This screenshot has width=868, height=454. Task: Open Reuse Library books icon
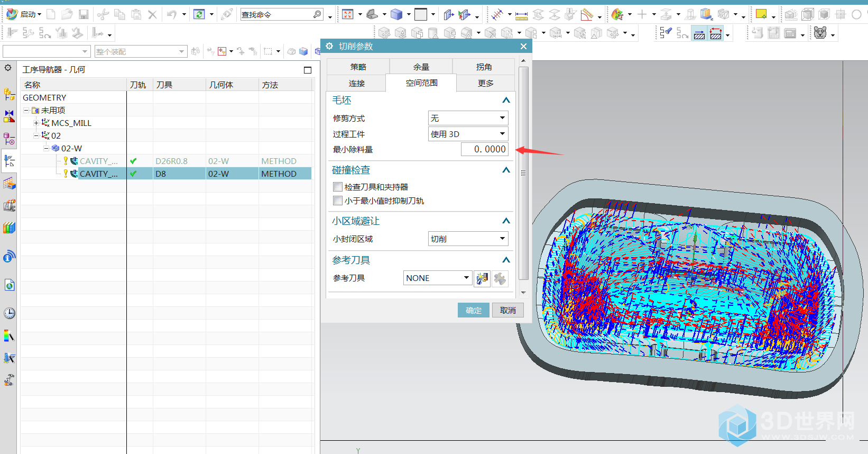pyautogui.click(x=9, y=228)
